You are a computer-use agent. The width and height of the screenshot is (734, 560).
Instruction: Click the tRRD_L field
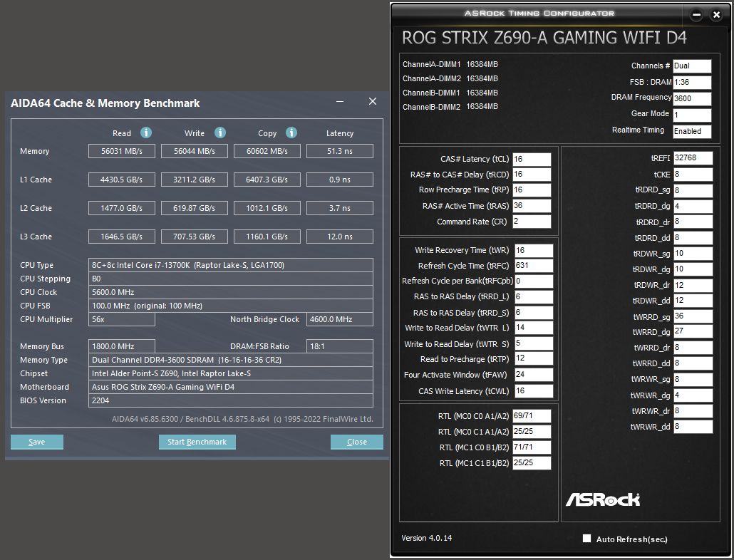534,297
